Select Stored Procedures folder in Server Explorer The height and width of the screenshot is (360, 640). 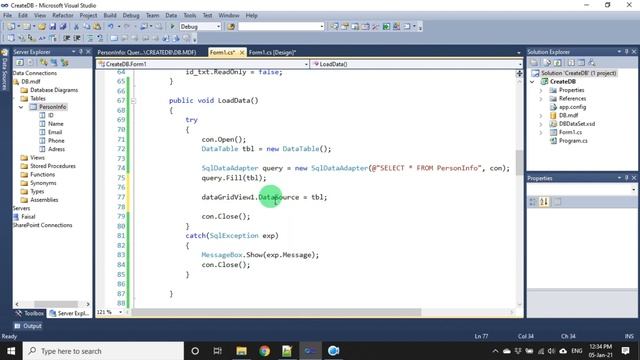(53, 166)
